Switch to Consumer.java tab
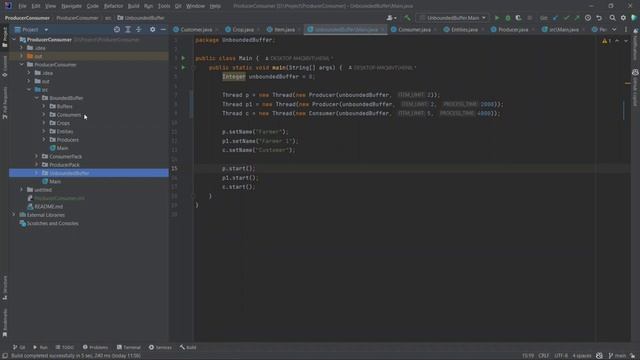The image size is (640, 360). (x=414, y=29)
